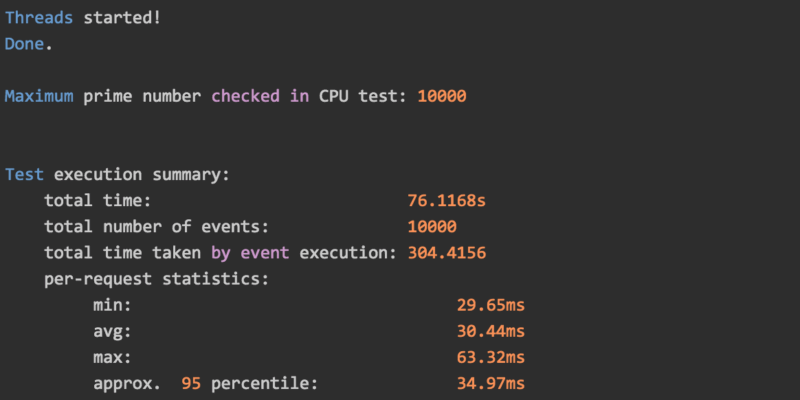Click the percentile value 34.97ms
This screenshot has width=800, height=400.
[x=490, y=383]
